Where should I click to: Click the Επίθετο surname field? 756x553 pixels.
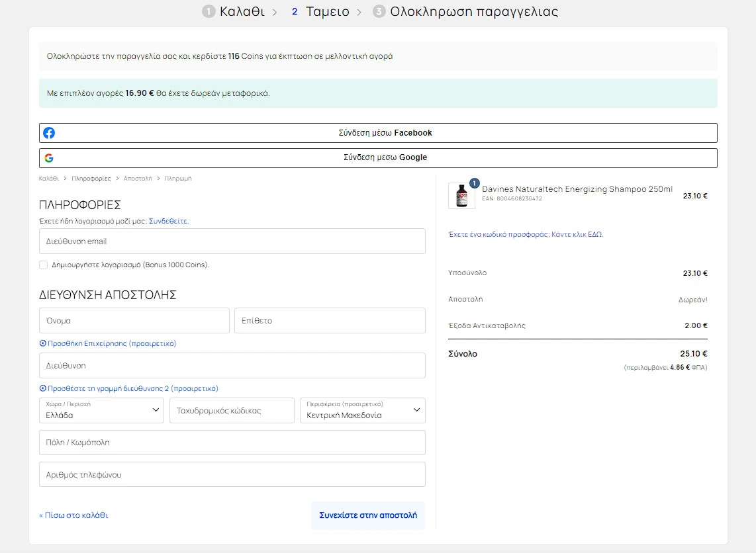[330, 321]
